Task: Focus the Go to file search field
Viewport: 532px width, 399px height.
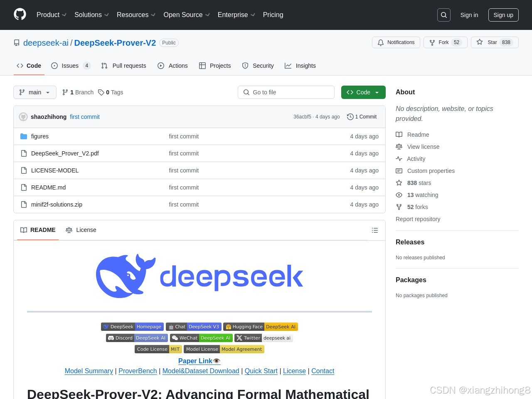Action: tap(286, 92)
